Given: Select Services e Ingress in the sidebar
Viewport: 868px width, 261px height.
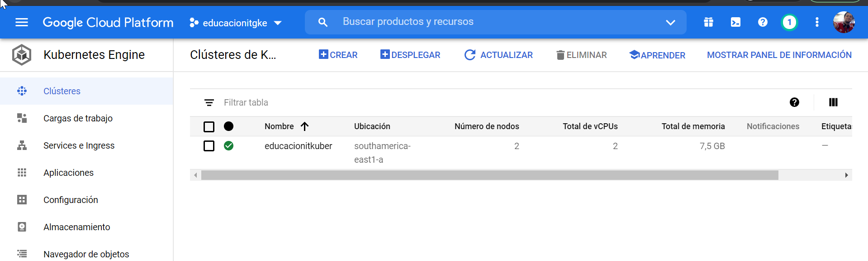Looking at the screenshot, I should pyautogui.click(x=86, y=145).
